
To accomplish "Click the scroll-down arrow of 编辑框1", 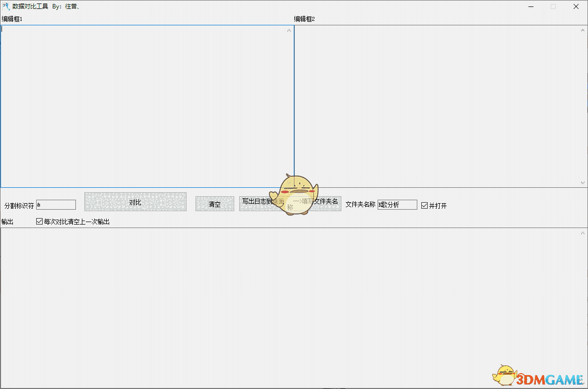I will (x=289, y=182).
